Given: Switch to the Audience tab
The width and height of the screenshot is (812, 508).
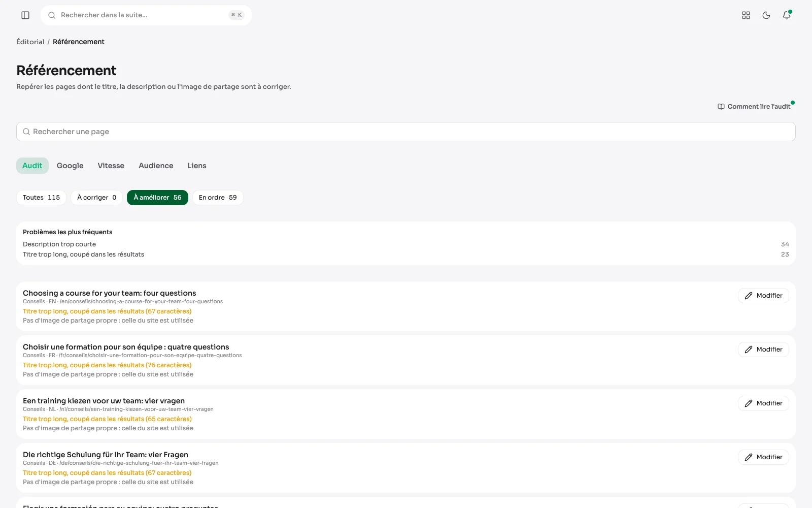Looking at the screenshot, I should tap(156, 166).
